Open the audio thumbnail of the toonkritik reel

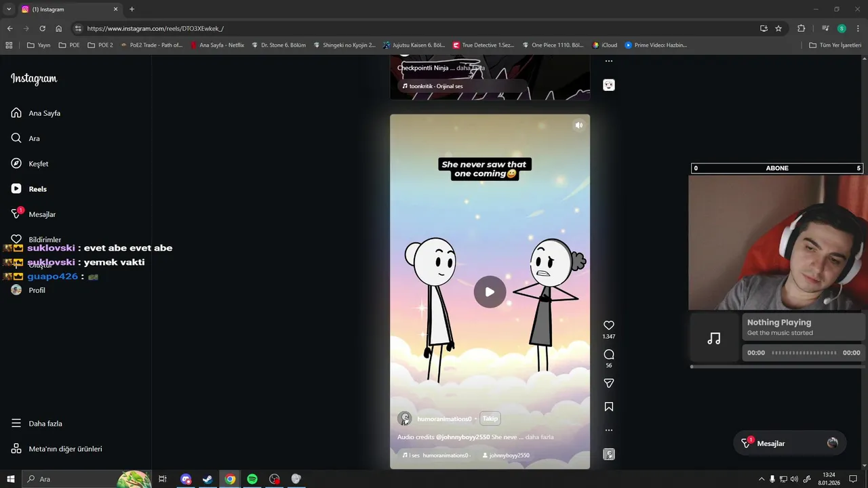(609, 85)
